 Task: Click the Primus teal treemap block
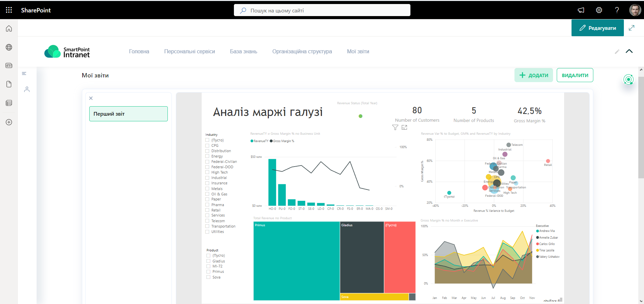click(296, 261)
